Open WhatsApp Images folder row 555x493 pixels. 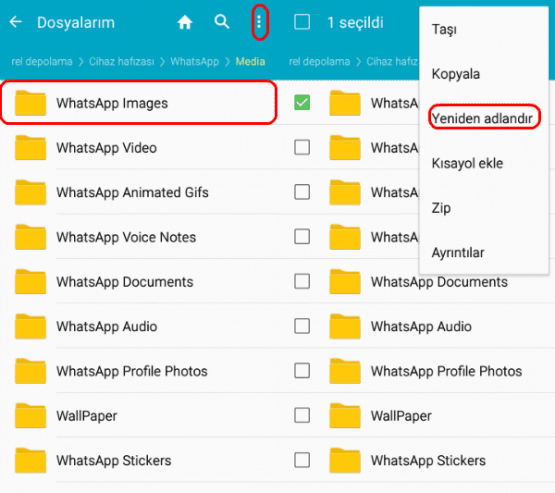point(138,103)
